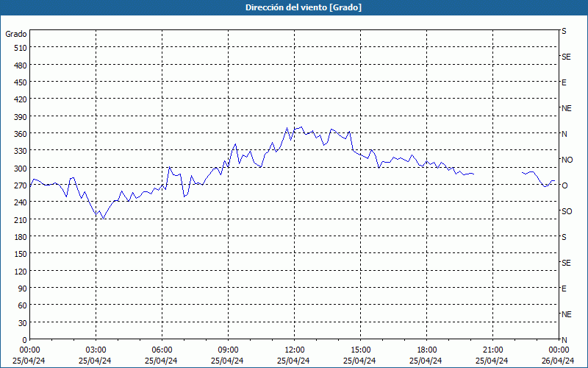Click the 'SE' compass label at 120
The image size is (588, 368).
(x=566, y=263)
